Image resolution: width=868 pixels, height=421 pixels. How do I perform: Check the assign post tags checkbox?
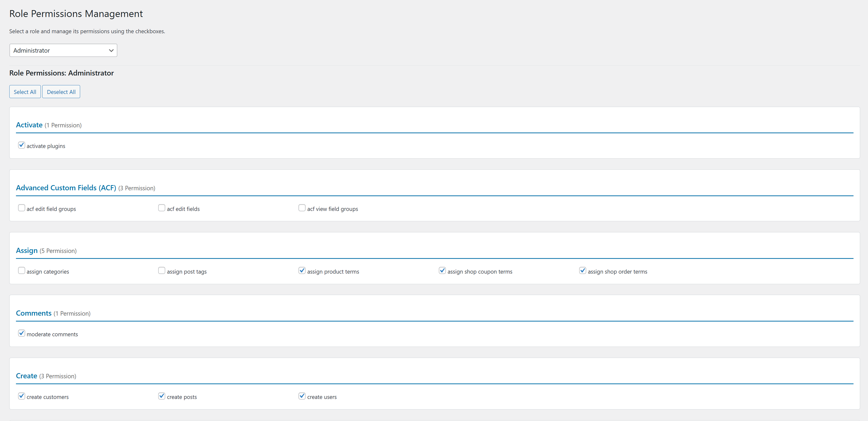pyautogui.click(x=162, y=270)
